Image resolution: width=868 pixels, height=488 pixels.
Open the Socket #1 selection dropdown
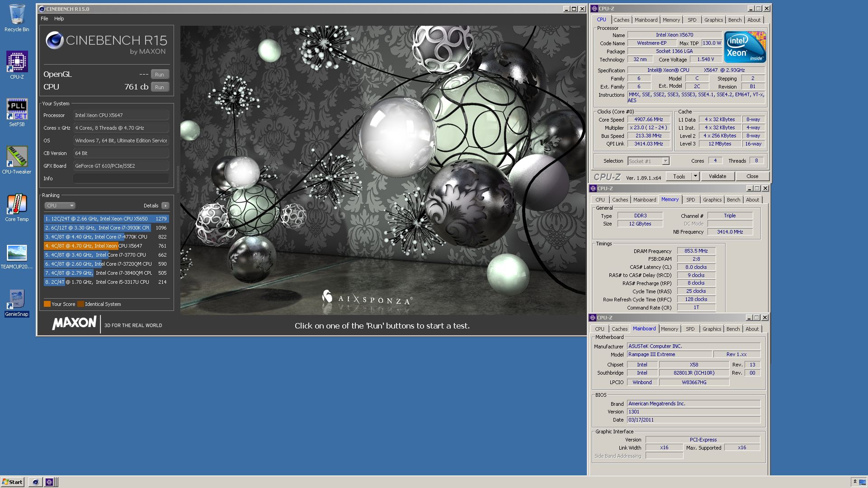[648, 161]
